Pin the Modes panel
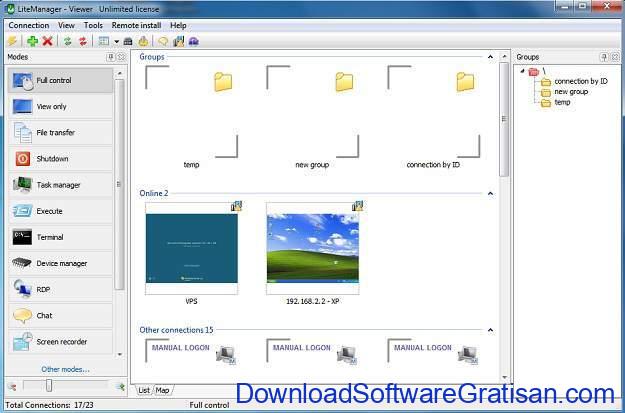Viewport: 625px width, 413px height. tap(111, 57)
